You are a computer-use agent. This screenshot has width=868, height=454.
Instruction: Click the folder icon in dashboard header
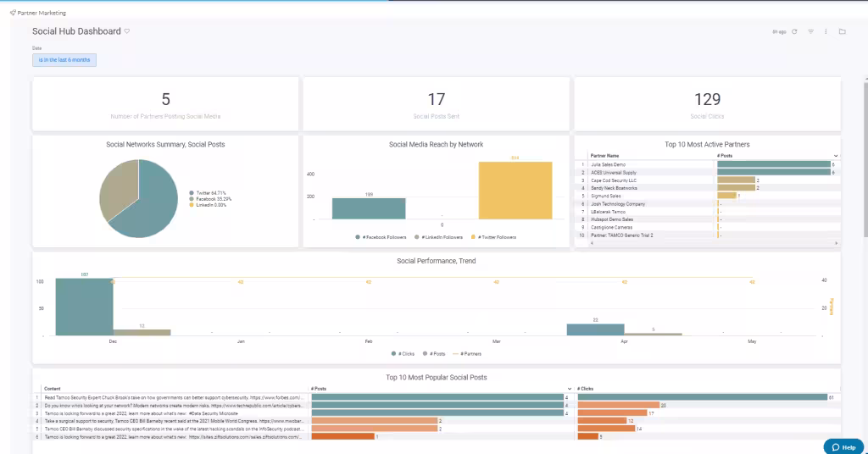(x=842, y=31)
